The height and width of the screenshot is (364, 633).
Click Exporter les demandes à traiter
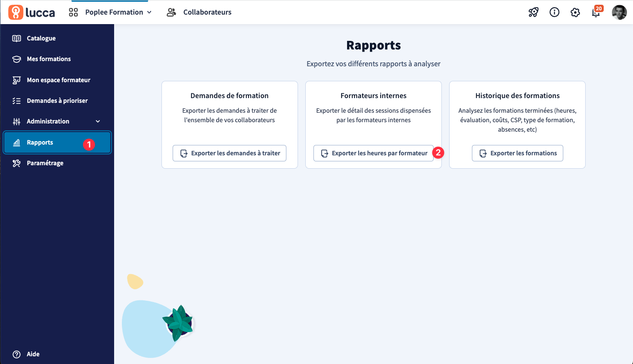coord(230,153)
